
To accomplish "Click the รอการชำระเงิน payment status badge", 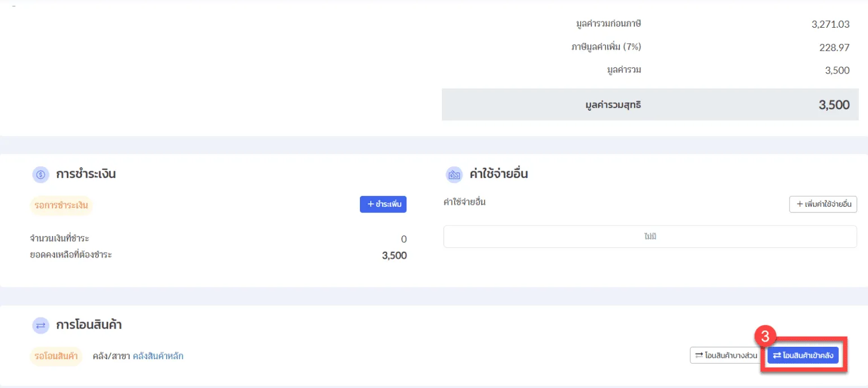I will [61, 206].
